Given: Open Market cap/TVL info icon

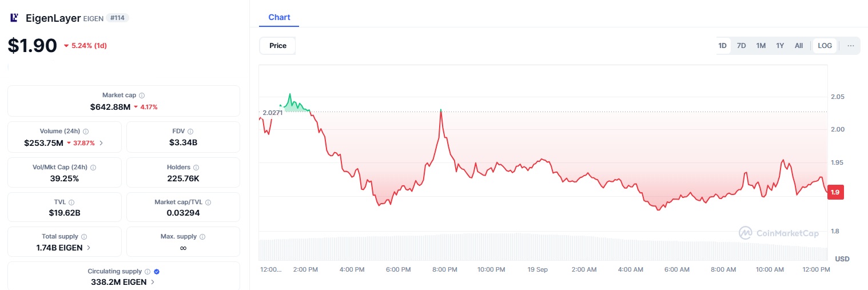Looking at the screenshot, I should pyautogui.click(x=208, y=202).
